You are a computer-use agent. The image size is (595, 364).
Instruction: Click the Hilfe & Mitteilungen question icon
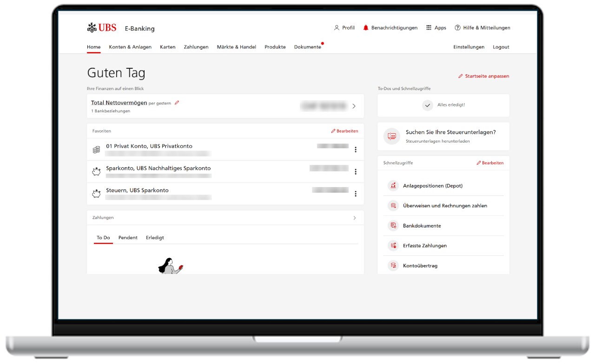tap(457, 28)
